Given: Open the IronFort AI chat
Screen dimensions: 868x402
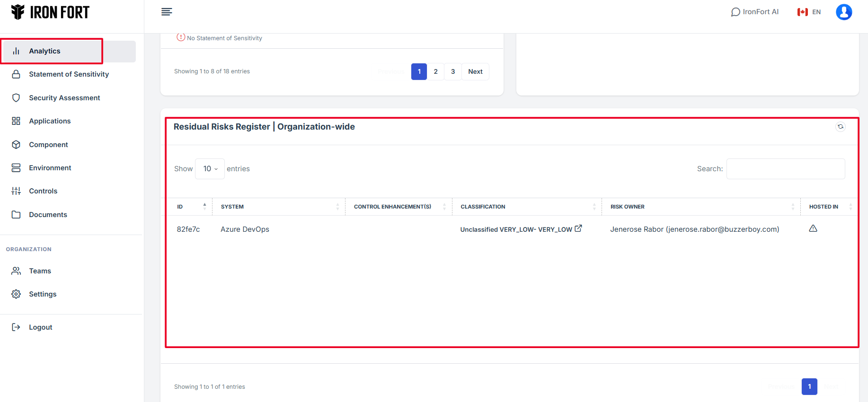Looking at the screenshot, I should 754,12.
